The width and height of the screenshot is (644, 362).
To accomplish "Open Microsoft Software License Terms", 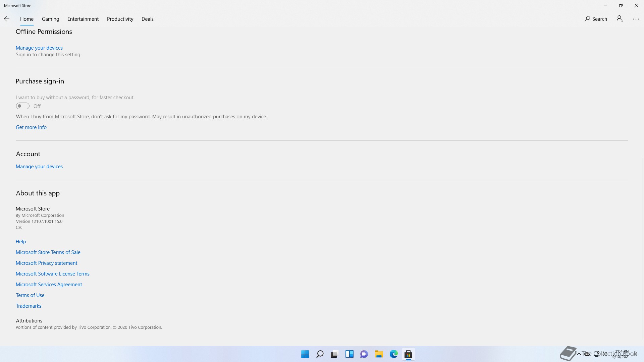I will 53,274.
